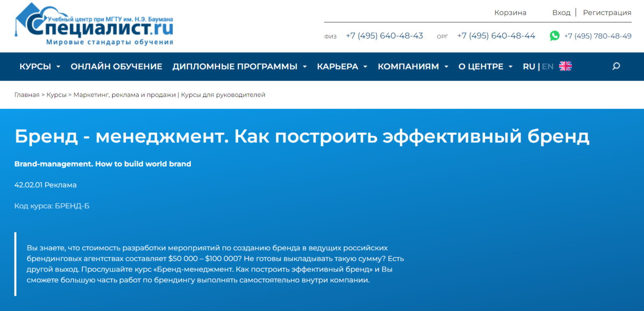Click the Регистрация link
This screenshot has width=644, height=311.
607,13
